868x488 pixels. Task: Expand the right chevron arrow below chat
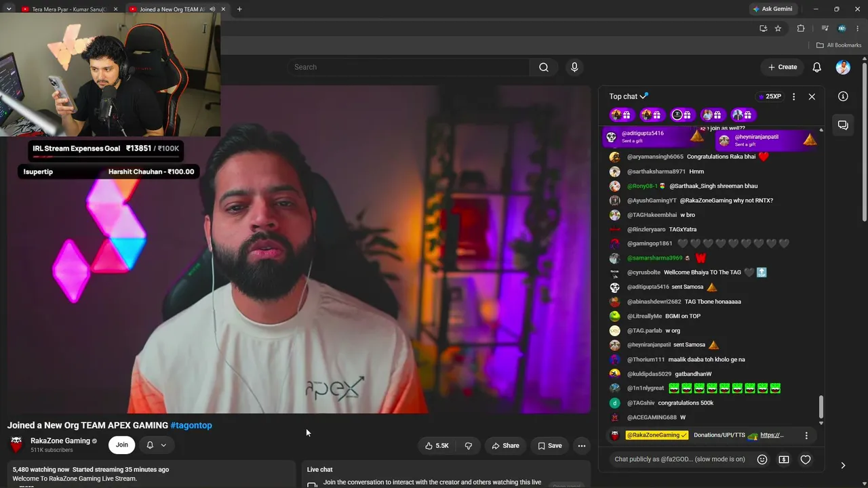click(843, 466)
